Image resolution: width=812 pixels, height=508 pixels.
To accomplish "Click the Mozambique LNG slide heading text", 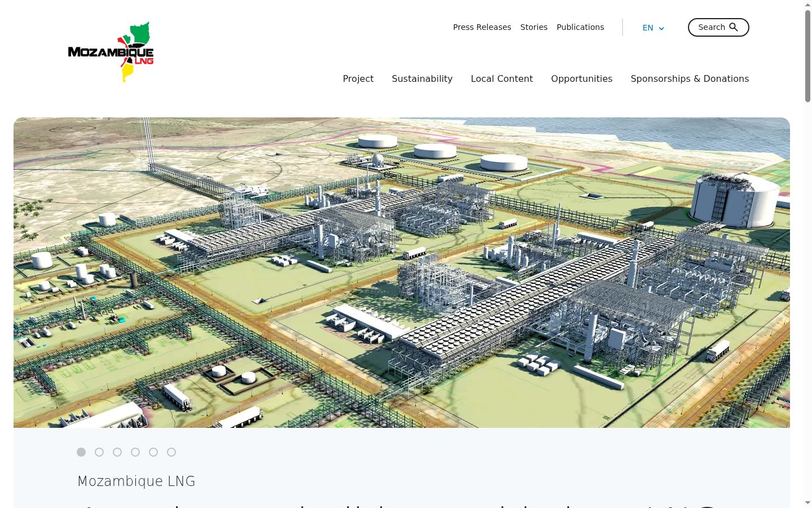I will point(136,481).
